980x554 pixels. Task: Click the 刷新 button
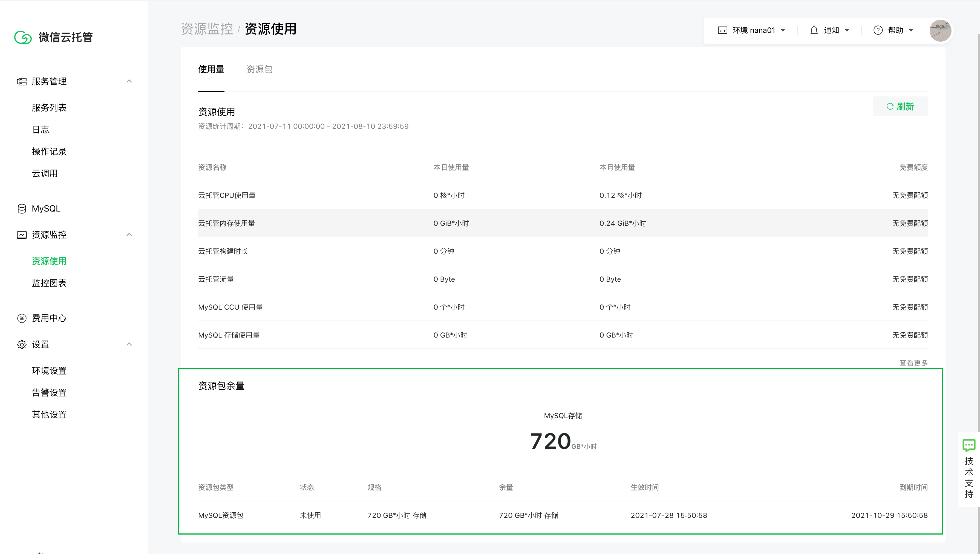(900, 107)
